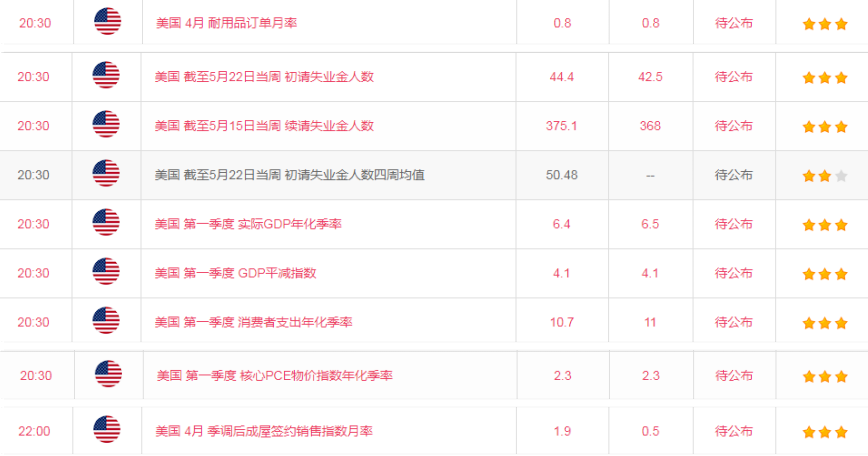Click the US flag in the 续请失业金人数 row
Viewport: 868px width, 456px height.
click(x=106, y=125)
